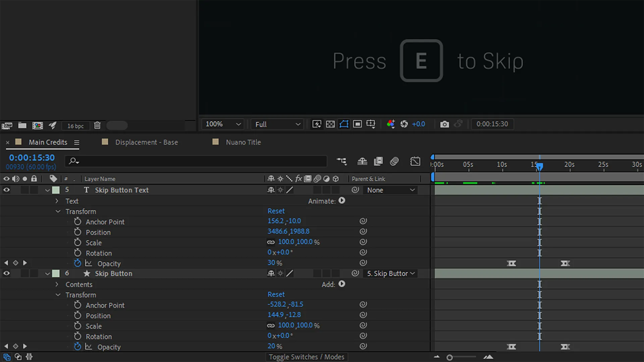Switch to Main Credits tab
This screenshot has width=644, height=362.
tap(48, 142)
